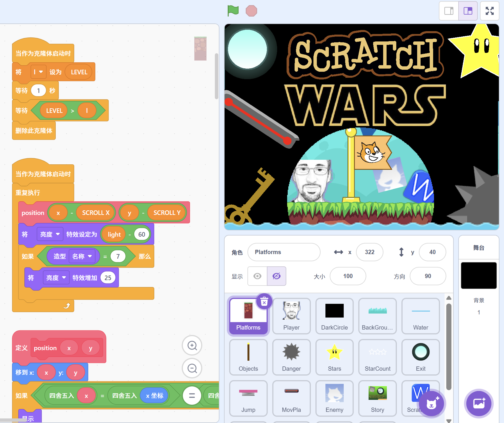Viewport: 504px width, 423px height.
Task: Click the light variable reporter
Action: (114, 234)
